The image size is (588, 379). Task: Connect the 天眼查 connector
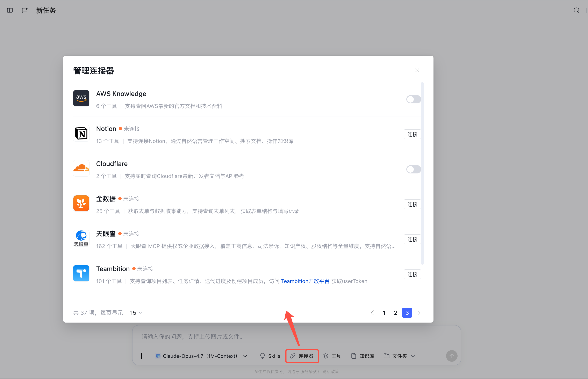click(x=412, y=240)
